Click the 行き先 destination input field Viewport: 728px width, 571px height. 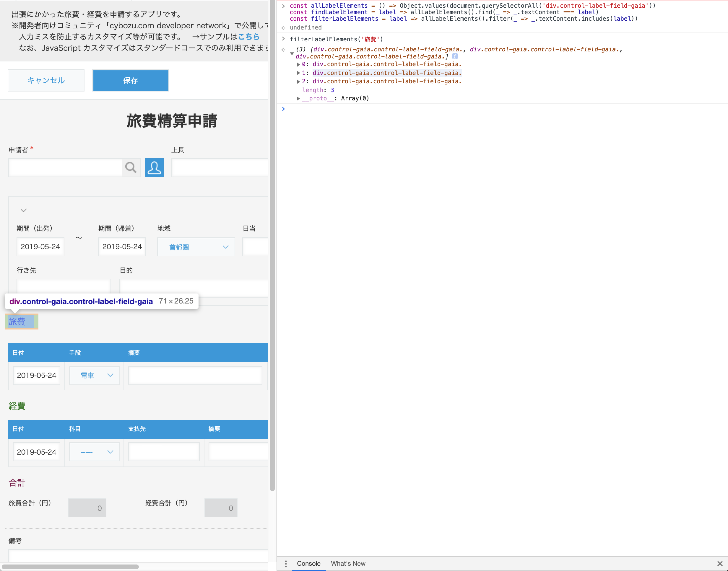[64, 287]
